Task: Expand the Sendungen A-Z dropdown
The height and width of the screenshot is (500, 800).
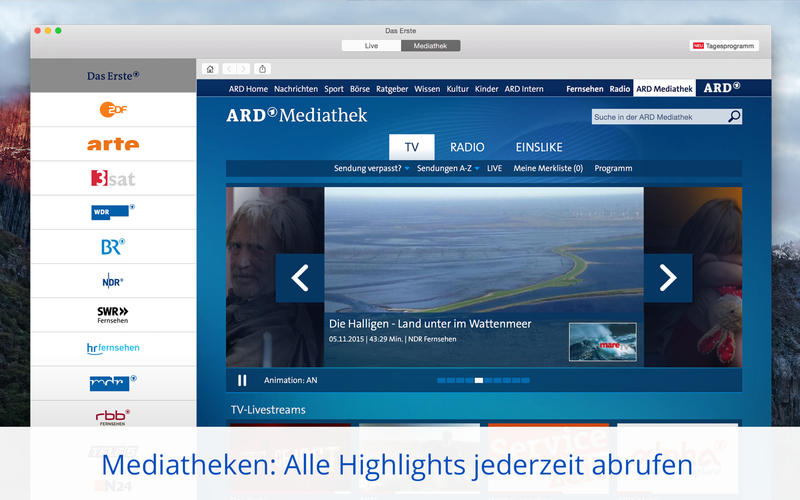Action: click(x=447, y=168)
